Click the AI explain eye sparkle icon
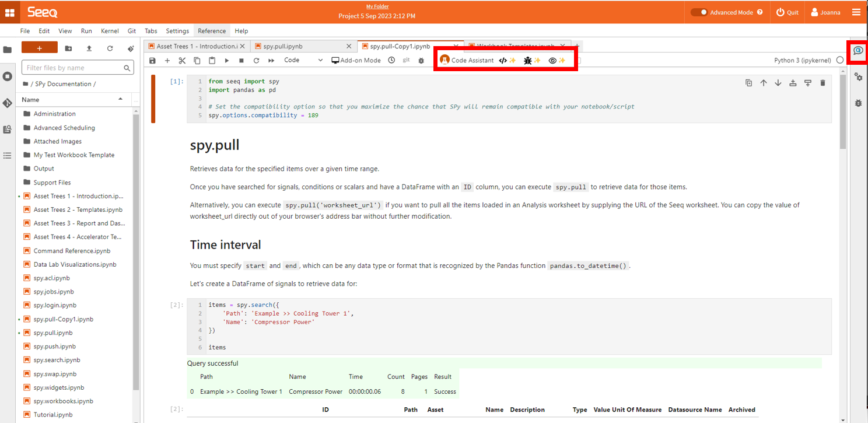 [x=557, y=60]
